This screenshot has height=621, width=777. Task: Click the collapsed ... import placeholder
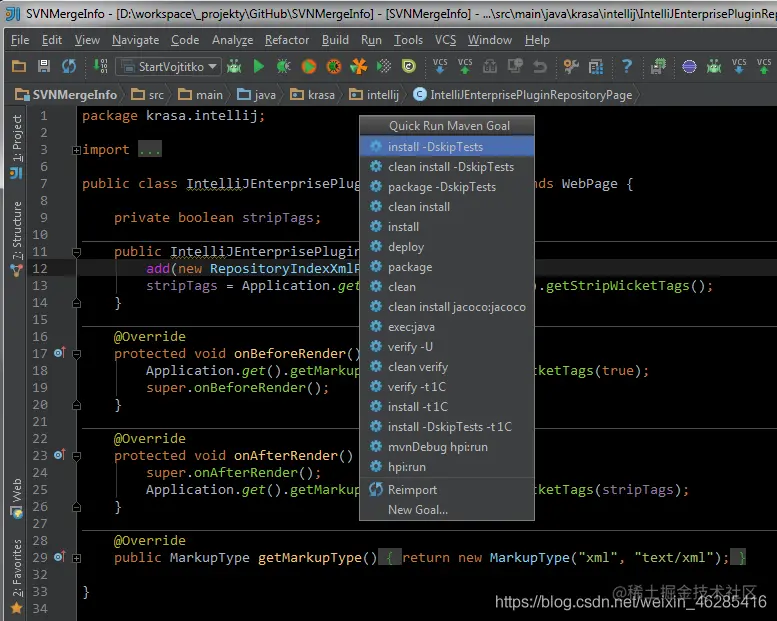pos(149,150)
